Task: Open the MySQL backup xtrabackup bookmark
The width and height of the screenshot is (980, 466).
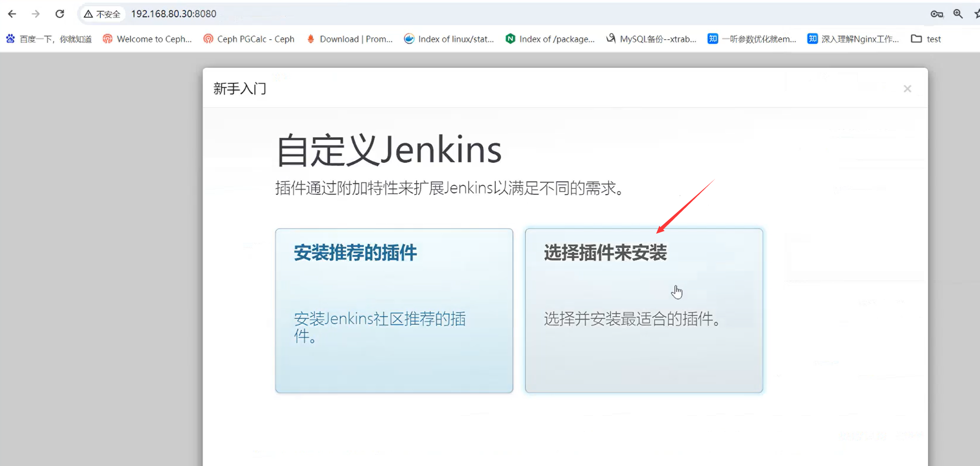Action: [651, 39]
